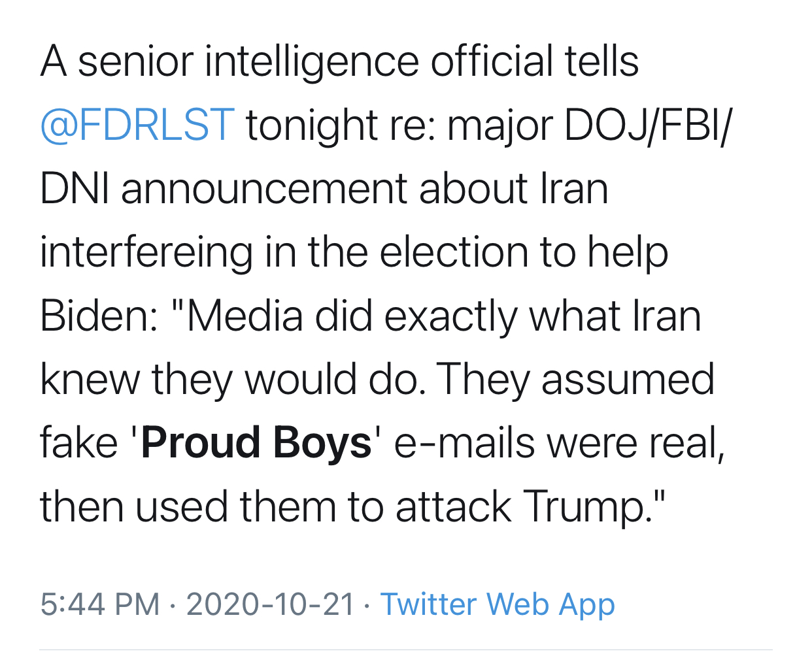This screenshot has width=812, height=658.
Task: Click the word 'knew' in the quote
Action: coord(89,380)
